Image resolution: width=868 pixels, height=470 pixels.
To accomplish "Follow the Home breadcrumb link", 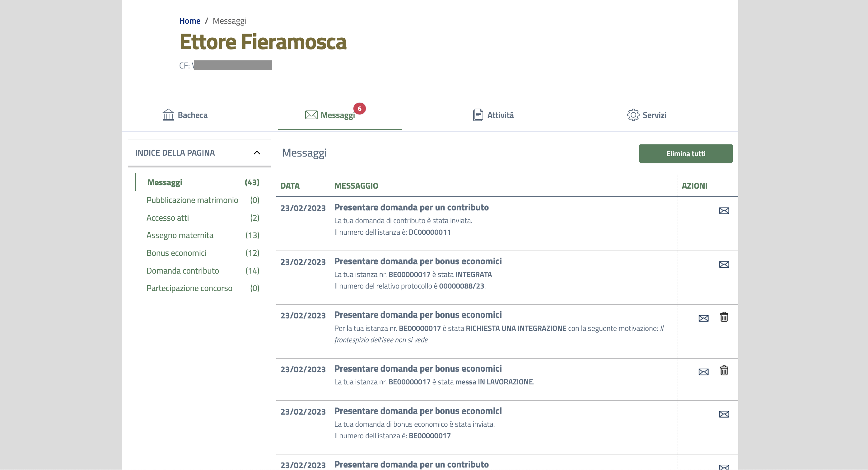I will tap(190, 21).
